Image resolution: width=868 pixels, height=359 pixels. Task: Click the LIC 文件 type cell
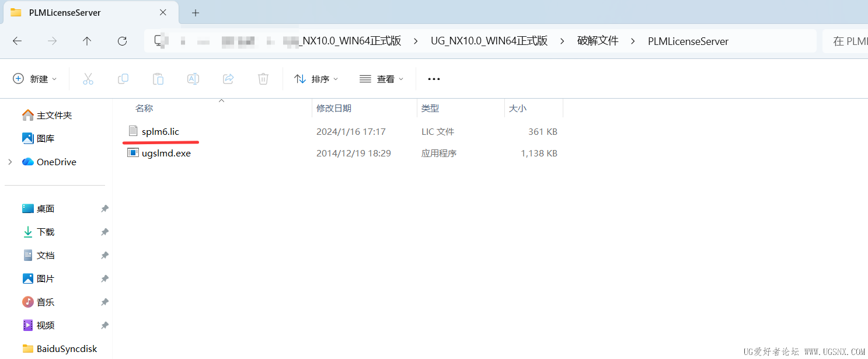(x=438, y=131)
